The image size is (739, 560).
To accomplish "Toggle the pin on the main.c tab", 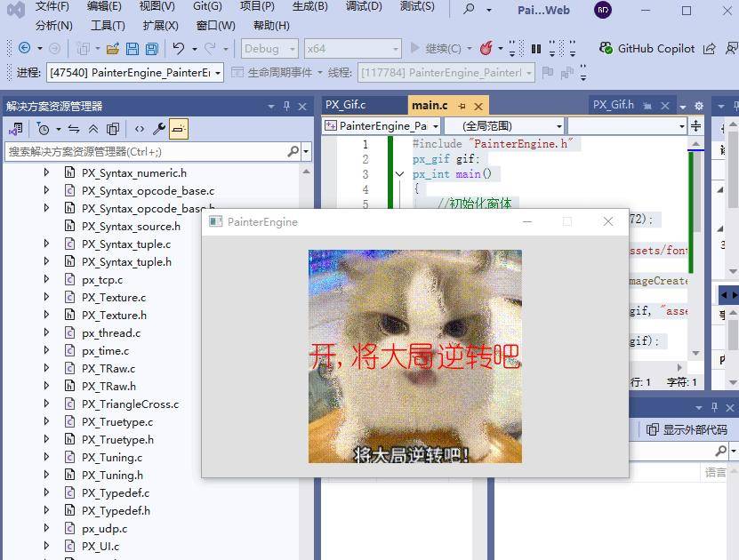I will (462, 107).
